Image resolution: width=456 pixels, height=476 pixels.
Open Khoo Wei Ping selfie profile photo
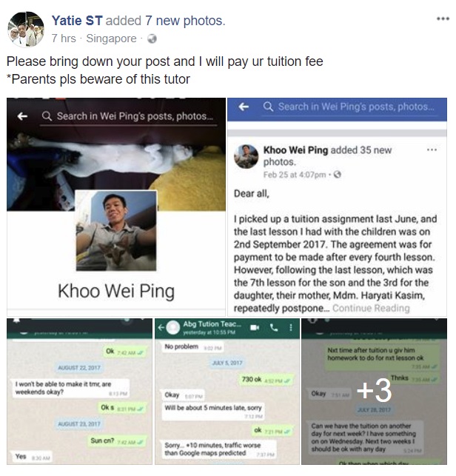116,230
